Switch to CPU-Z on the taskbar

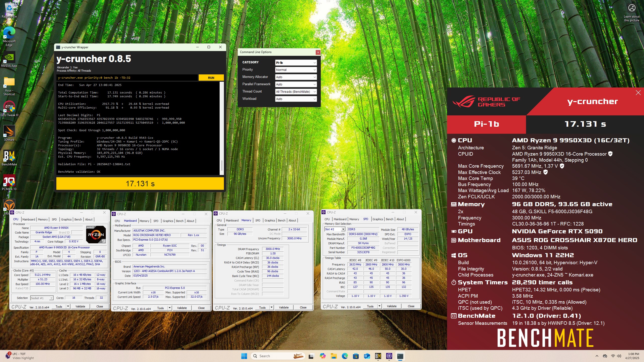click(x=389, y=356)
